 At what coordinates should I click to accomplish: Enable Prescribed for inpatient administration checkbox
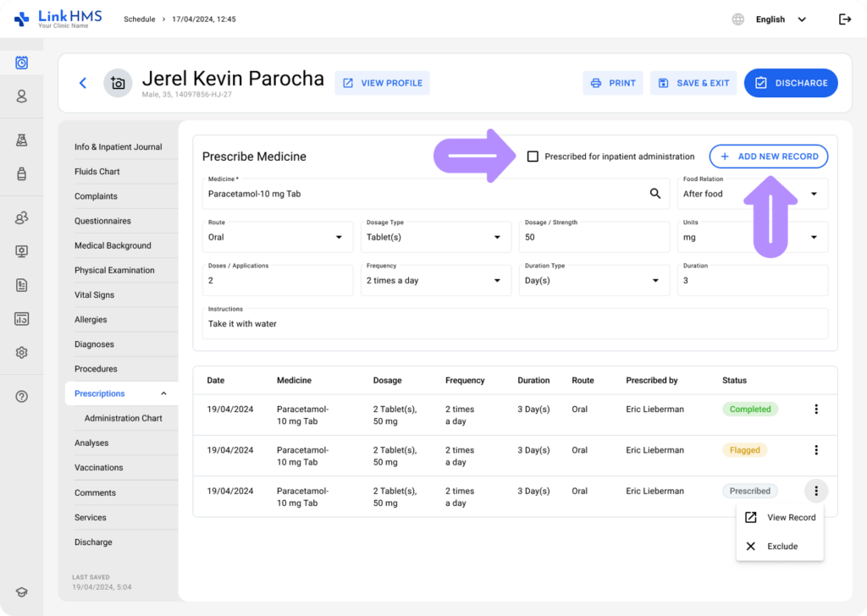click(x=533, y=157)
